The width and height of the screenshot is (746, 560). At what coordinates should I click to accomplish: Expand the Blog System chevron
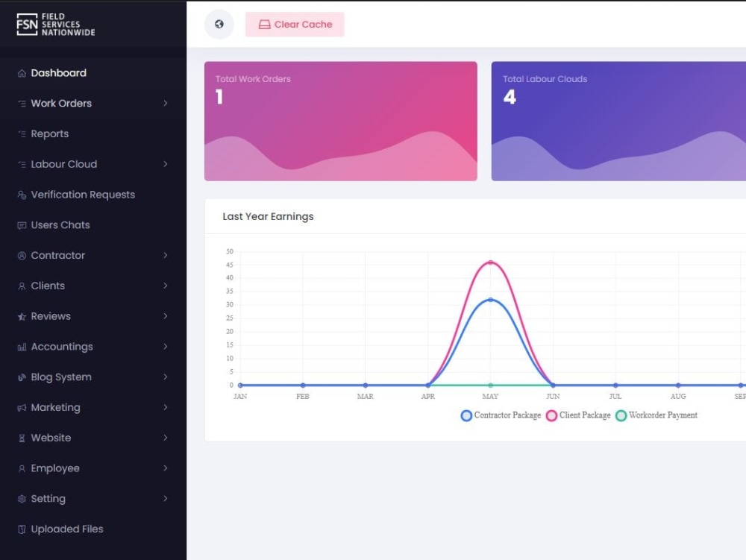pyautogui.click(x=165, y=377)
